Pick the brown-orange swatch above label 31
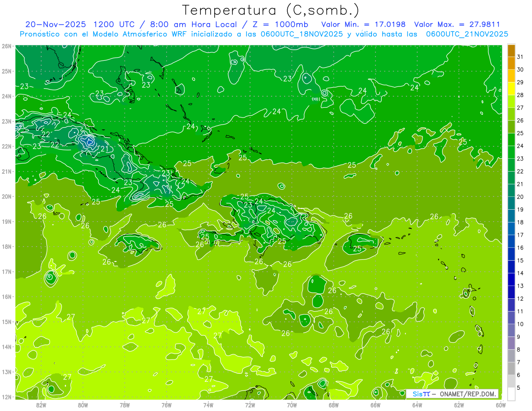Viewport: 532px width, 411px height. [x=511, y=51]
